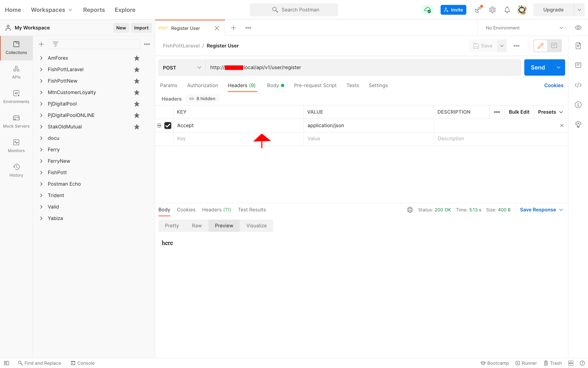Open the No Environment selector

pyautogui.click(x=524, y=28)
